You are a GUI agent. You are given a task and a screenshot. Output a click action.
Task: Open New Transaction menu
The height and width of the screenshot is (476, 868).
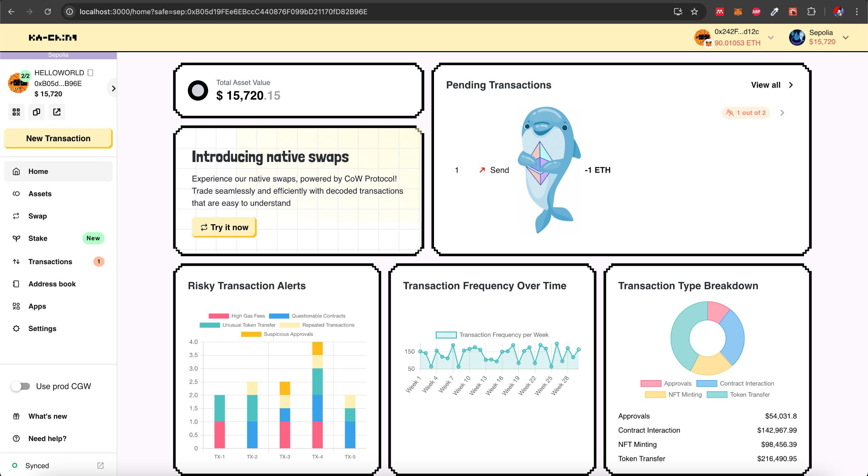tap(58, 138)
